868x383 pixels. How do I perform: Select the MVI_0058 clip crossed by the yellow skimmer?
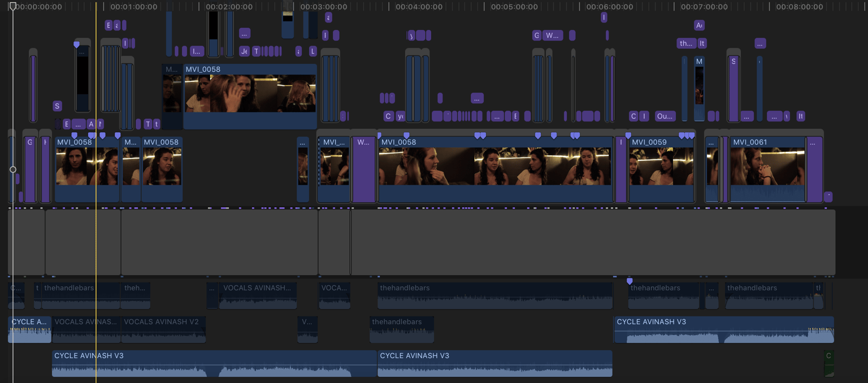pyautogui.click(x=87, y=169)
